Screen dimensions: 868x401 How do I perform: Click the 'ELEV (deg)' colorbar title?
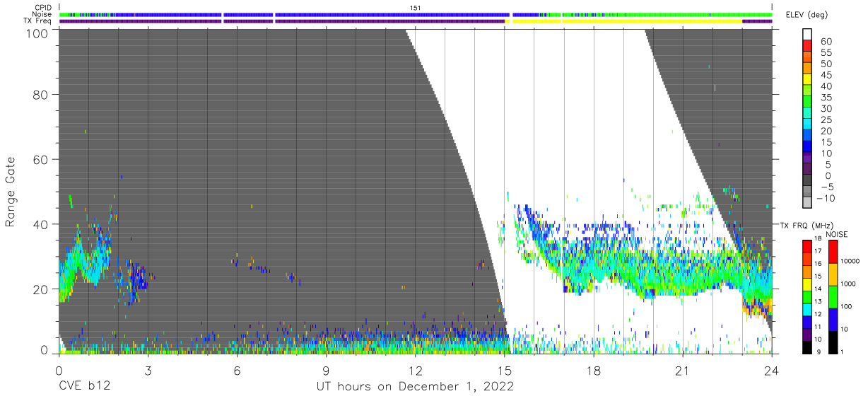click(807, 16)
